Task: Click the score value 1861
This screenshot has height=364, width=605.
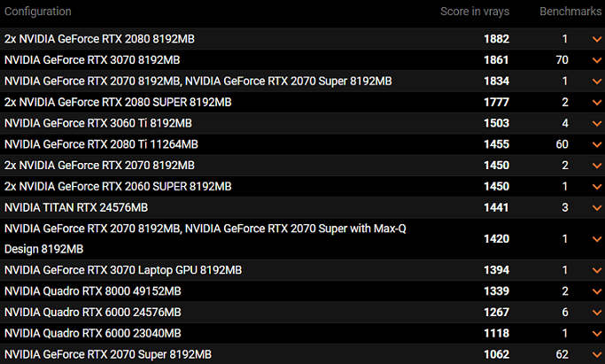Action: click(497, 60)
